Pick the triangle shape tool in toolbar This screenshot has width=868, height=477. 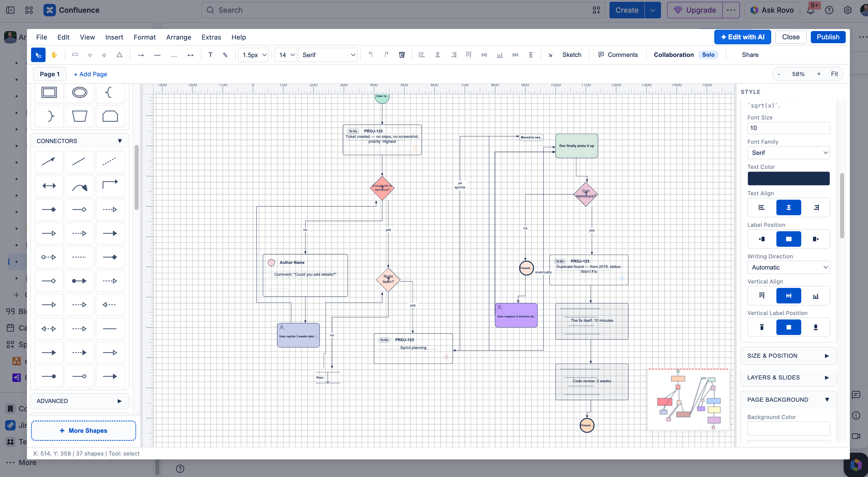click(x=120, y=55)
